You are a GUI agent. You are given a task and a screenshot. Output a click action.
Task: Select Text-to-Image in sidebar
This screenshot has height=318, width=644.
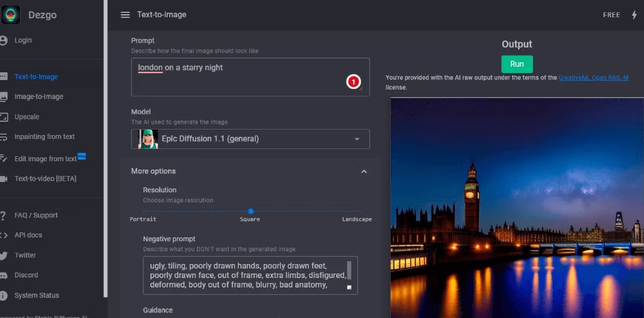[x=36, y=77]
